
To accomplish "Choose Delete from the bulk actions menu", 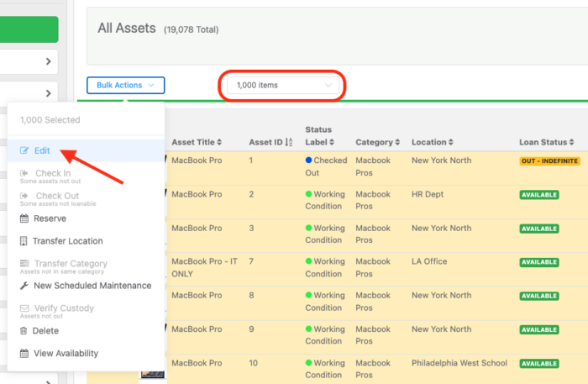I will [86, 331].
